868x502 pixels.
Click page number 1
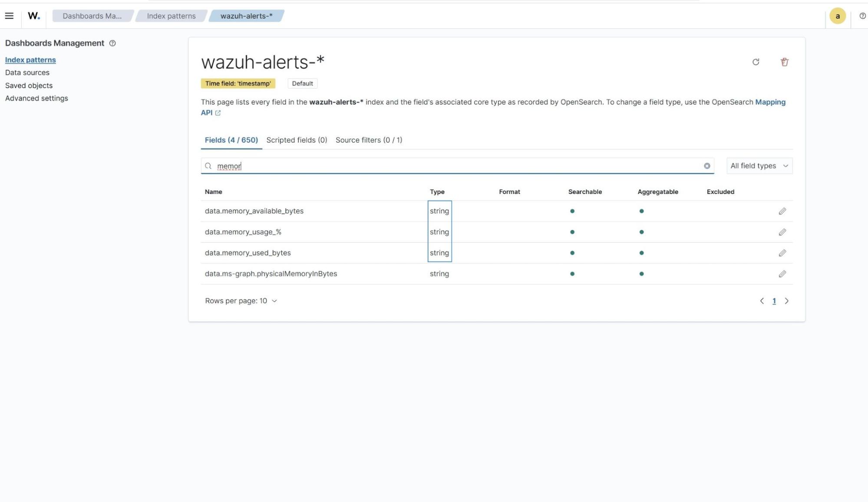pyautogui.click(x=774, y=301)
